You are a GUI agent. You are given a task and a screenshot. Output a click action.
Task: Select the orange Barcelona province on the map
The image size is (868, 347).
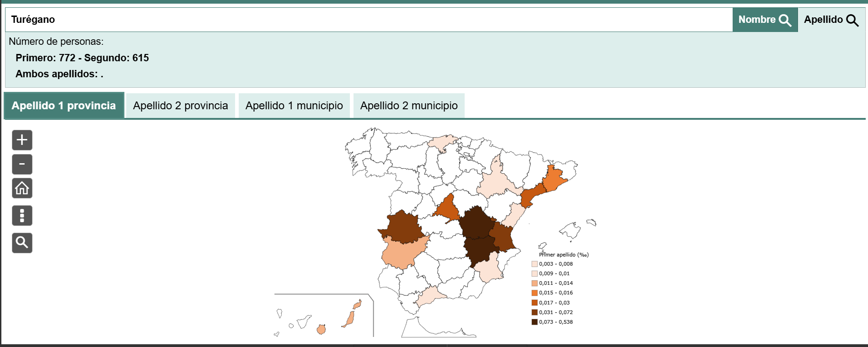555,178
